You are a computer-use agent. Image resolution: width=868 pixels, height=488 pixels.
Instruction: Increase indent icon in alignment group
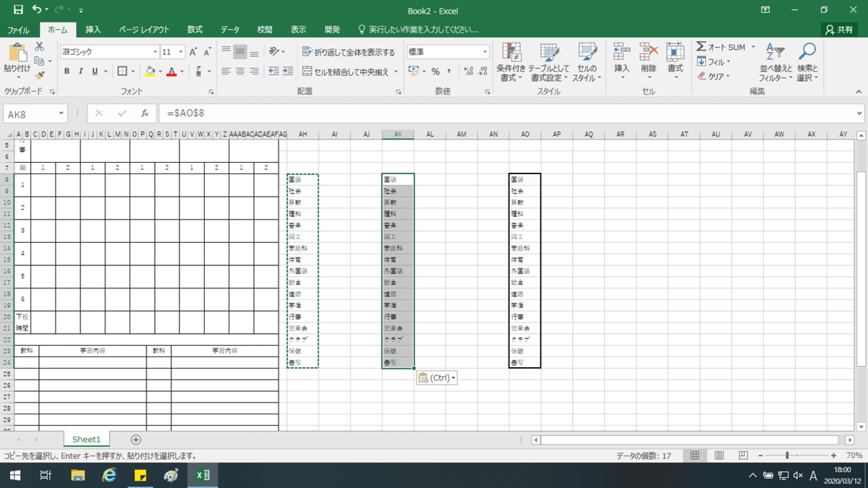(x=289, y=72)
